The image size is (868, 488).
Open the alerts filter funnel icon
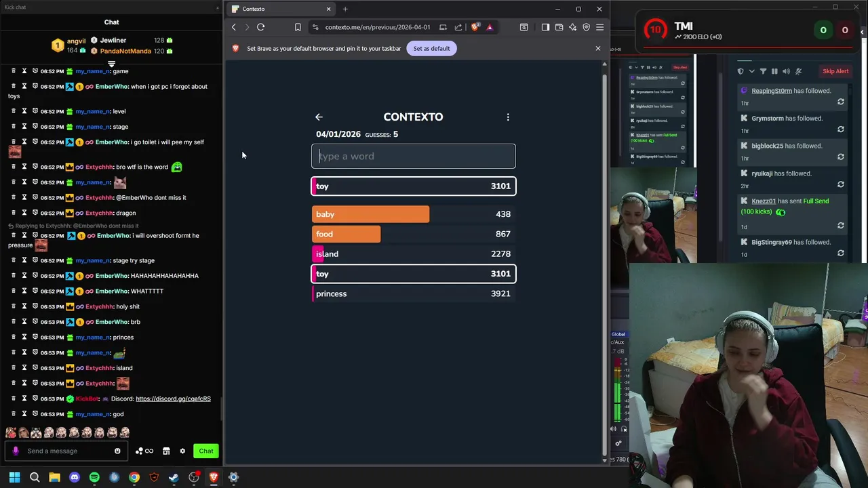[763, 71]
